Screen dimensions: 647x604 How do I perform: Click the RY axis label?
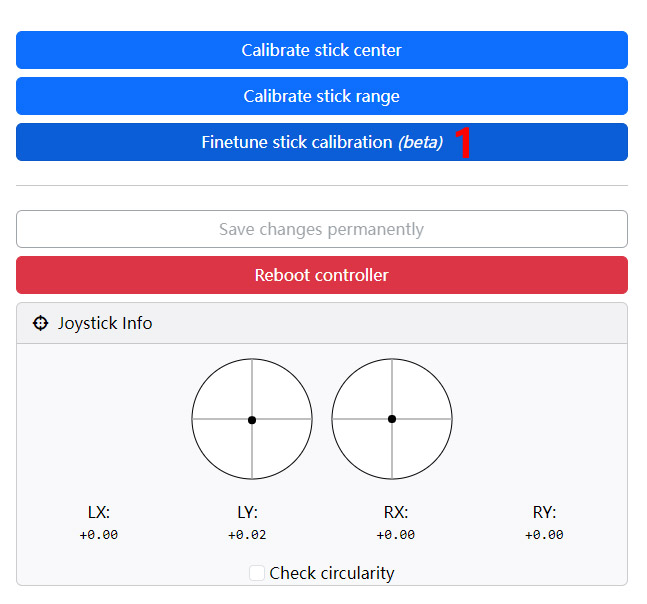[544, 512]
